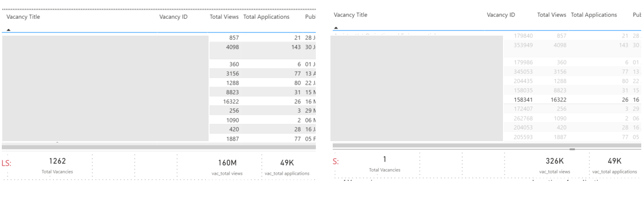The height and width of the screenshot is (206, 644).
Task: Click Total Views cell 1887 in left table
Action: point(232,139)
